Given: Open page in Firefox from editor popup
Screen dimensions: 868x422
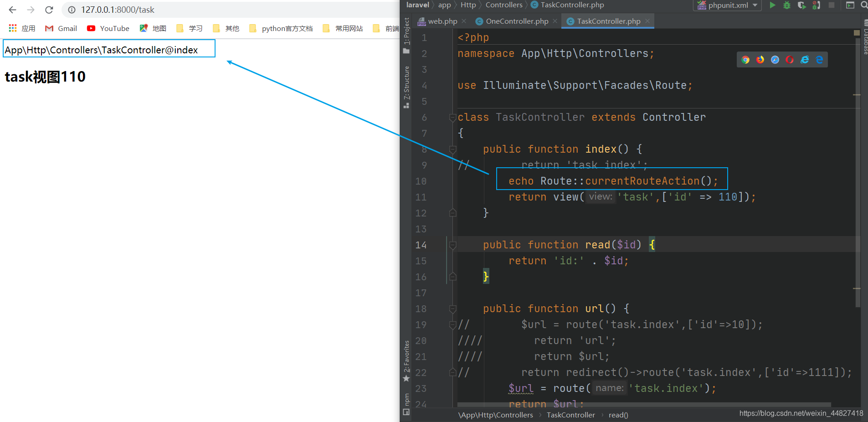Looking at the screenshot, I should (760, 60).
